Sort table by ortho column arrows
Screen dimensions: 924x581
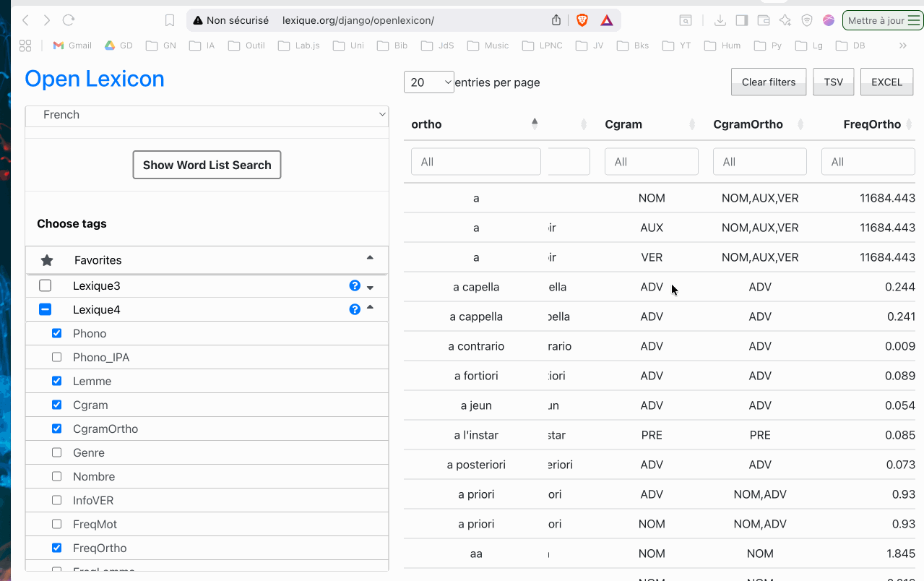pyautogui.click(x=535, y=124)
